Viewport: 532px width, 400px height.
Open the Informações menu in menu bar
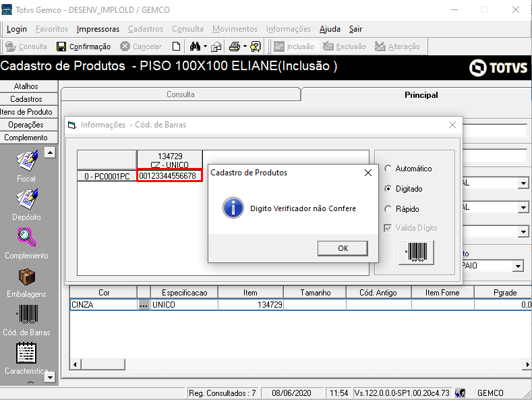pos(289,29)
